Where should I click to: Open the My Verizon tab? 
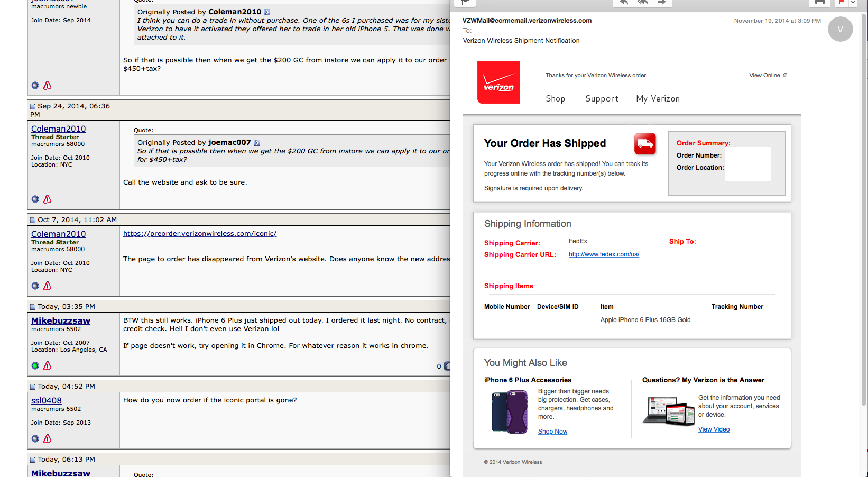pyautogui.click(x=658, y=99)
